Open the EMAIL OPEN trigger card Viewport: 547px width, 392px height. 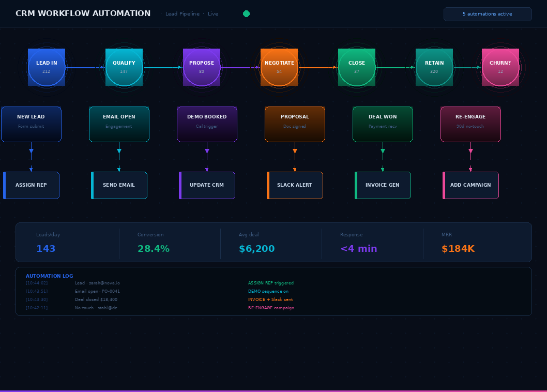(x=119, y=124)
